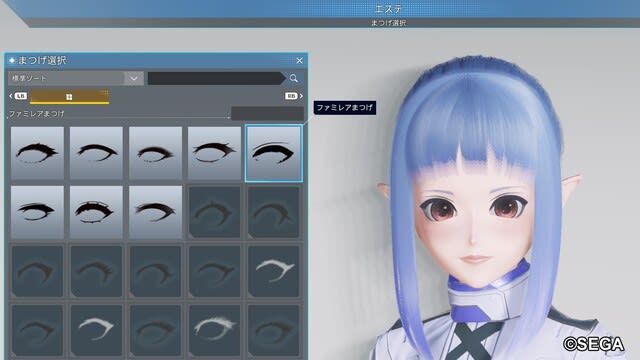The image size is (640, 360).
Task: Focus the eyelash search input field
Action: tap(216, 78)
